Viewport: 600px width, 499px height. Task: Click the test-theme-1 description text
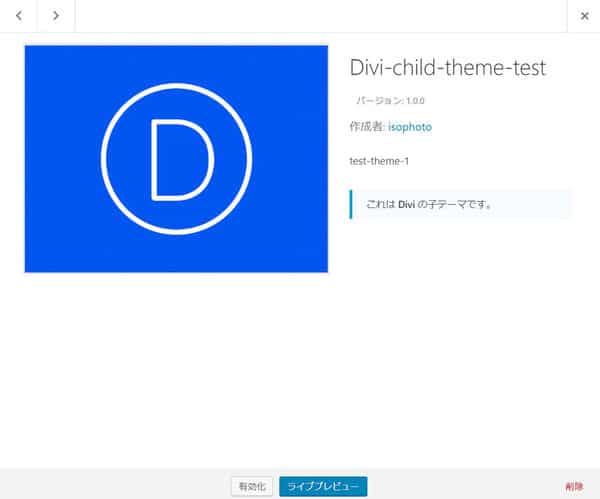point(379,161)
